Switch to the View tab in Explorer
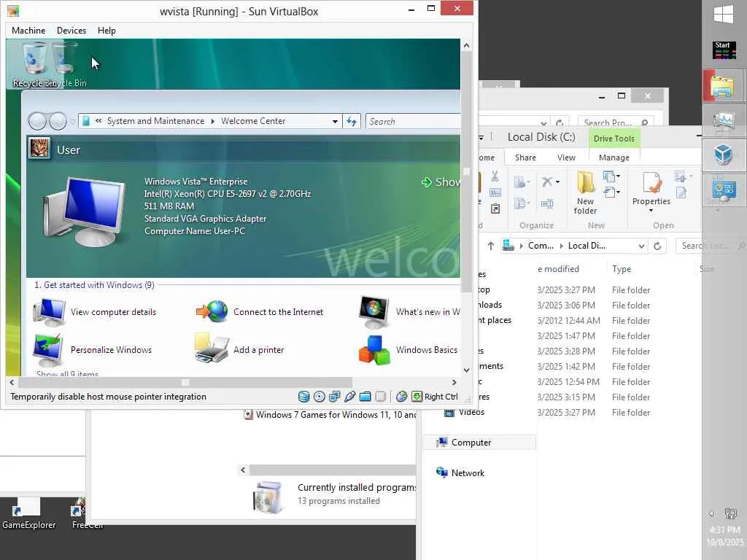Screen dimensions: 747x560 pyautogui.click(x=566, y=157)
